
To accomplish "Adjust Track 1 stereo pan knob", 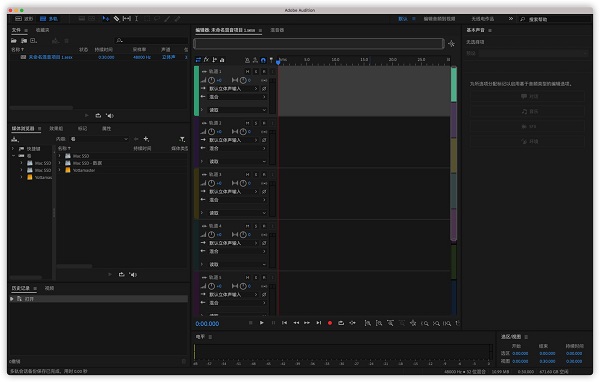I will [243, 80].
